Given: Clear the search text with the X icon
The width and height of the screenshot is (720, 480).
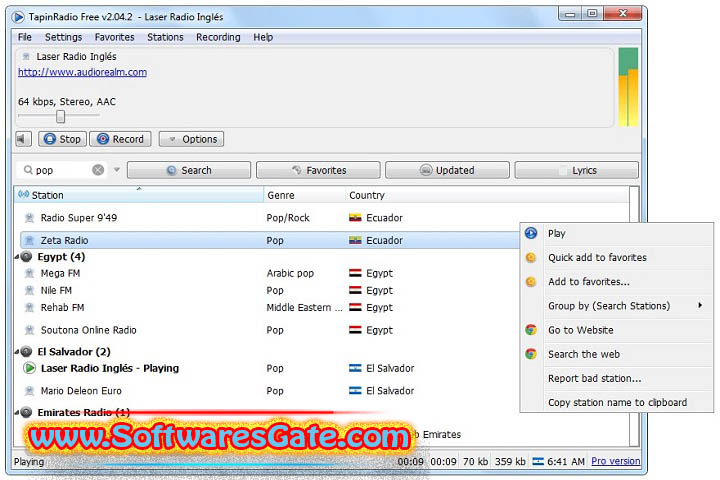Looking at the screenshot, I should tap(98, 170).
